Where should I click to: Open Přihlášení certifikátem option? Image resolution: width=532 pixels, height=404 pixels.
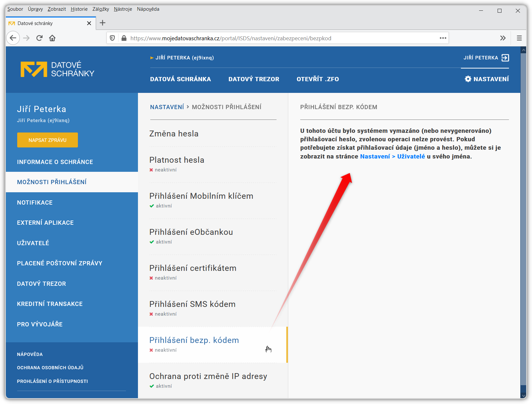coord(213,272)
